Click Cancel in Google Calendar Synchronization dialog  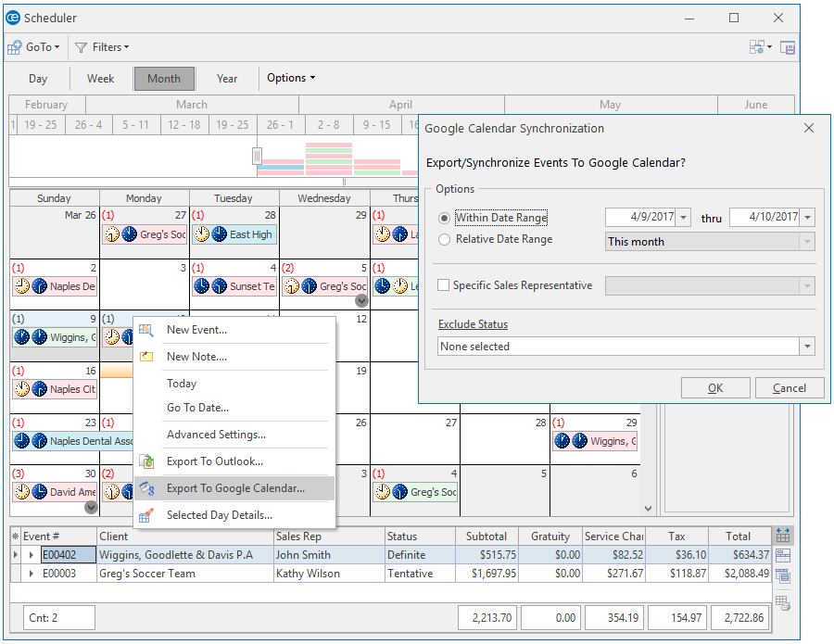coord(790,388)
